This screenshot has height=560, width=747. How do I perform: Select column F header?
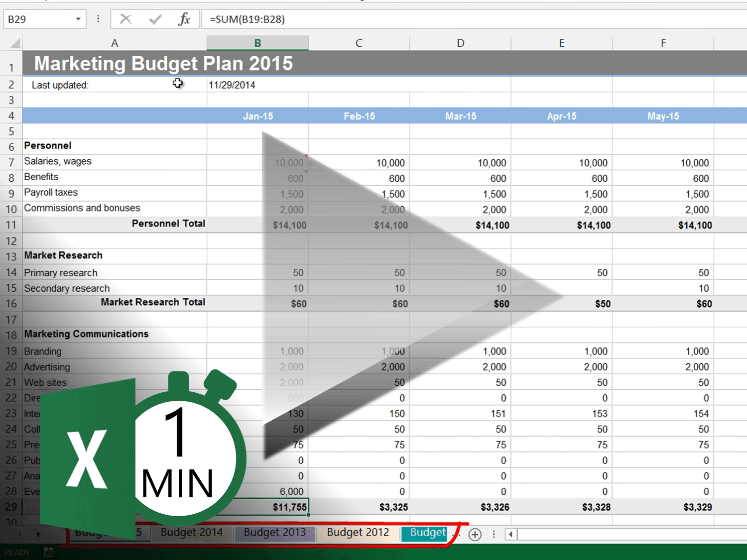(663, 43)
